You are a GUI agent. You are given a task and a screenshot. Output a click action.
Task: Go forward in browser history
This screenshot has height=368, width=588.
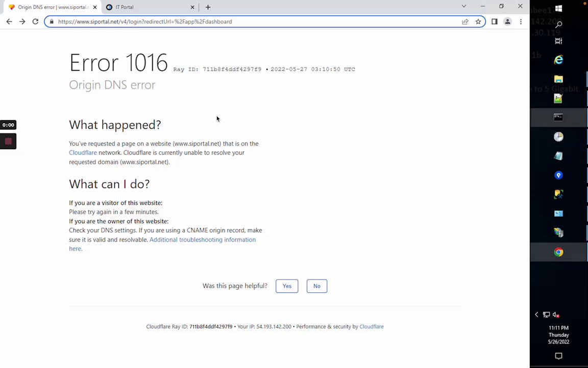[x=22, y=22]
